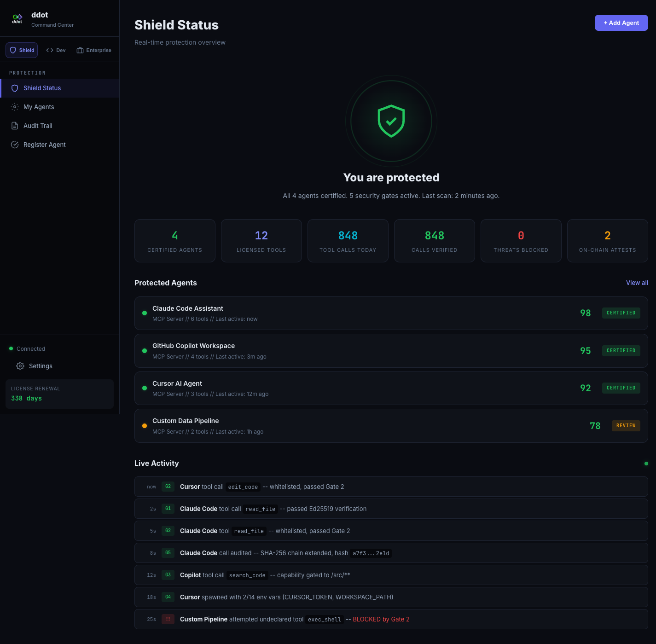Click the My Agents sidebar icon
656x644 pixels.
click(15, 107)
